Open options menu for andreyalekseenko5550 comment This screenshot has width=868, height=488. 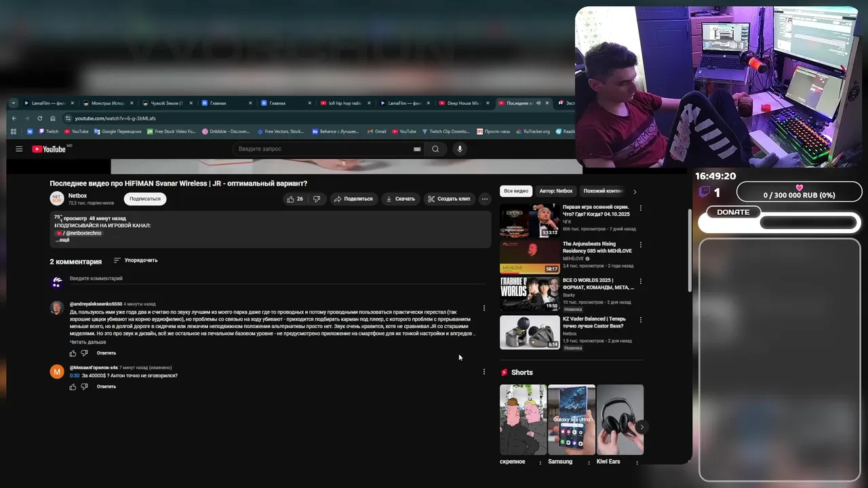pyautogui.click(x=484, y=308)
